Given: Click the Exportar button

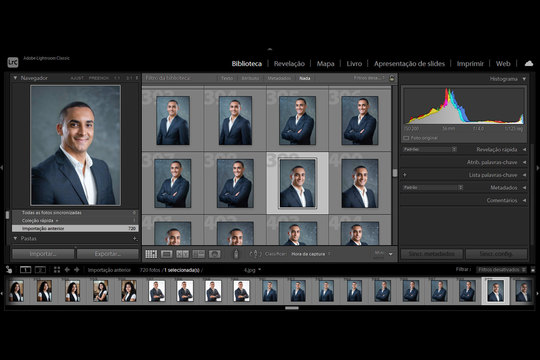Looking at the screenshot, I should [107, 254].
